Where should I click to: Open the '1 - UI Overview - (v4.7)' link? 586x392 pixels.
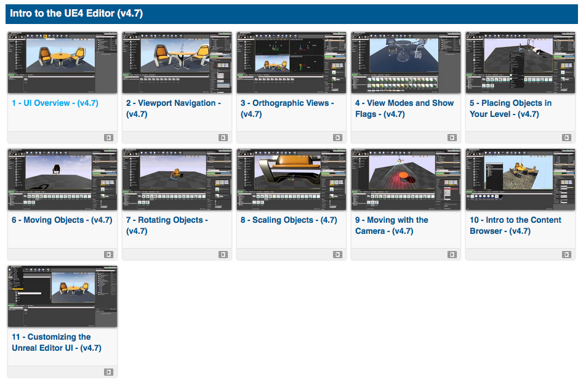point(55,103)
